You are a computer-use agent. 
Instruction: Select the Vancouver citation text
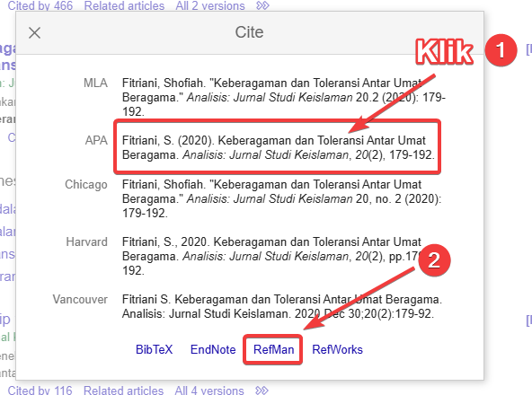pos(282,306)
